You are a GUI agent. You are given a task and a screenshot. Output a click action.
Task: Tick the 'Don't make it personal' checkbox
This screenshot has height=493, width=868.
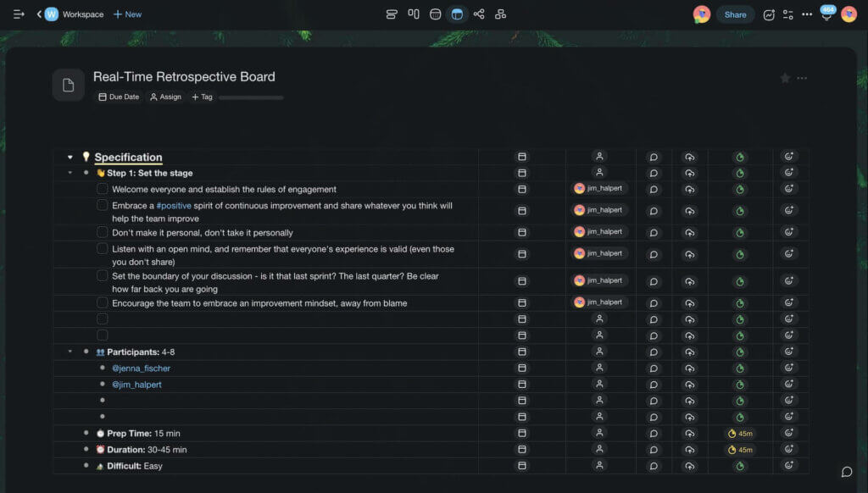pos(103,232)
